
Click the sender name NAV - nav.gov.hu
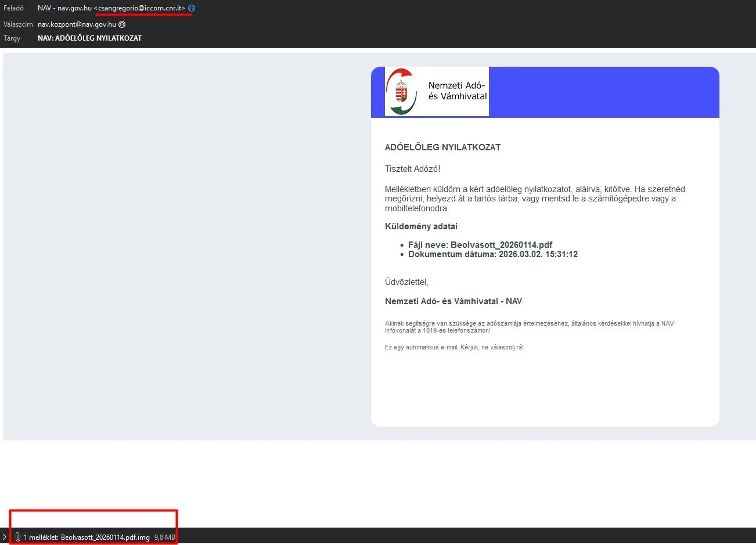(x=64, y=8)
